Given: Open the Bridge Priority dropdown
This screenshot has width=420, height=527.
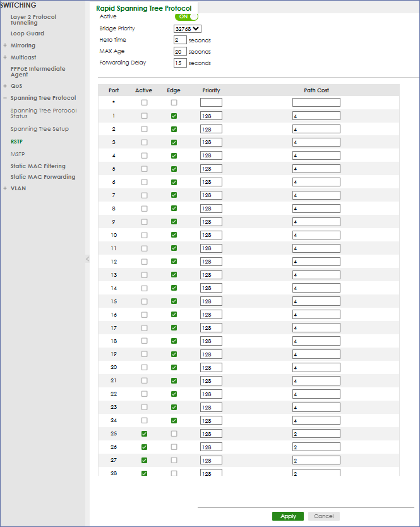Looking at the screenshot, I should [188, 28].
